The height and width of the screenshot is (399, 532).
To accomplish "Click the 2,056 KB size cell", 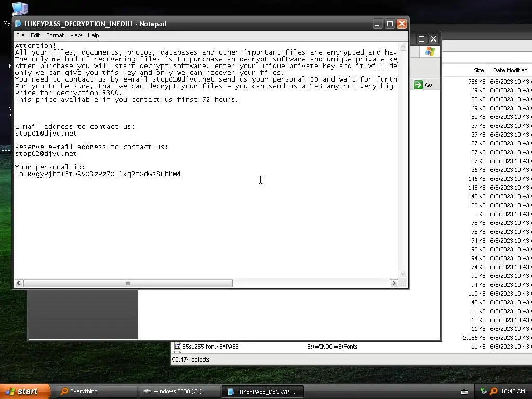I will (x=474, y=338).
